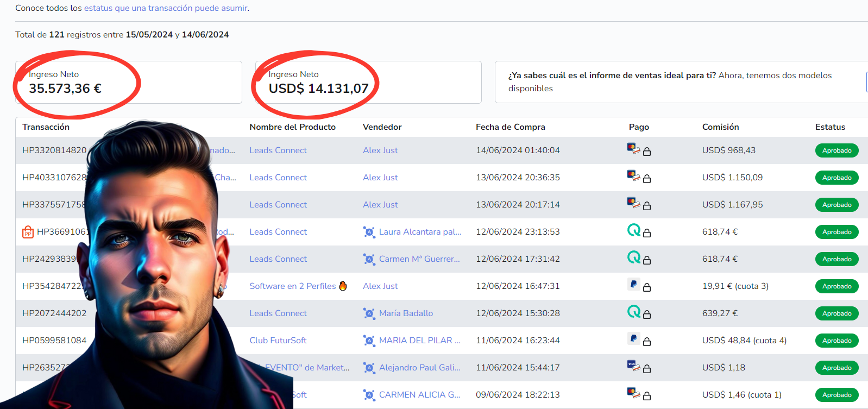Image resolution: width=868 pixels, height=409 pixels.
Task: Click the Mastercard icon in the 14/06/2024 01:40:04 row
Action: coord(633,148)
